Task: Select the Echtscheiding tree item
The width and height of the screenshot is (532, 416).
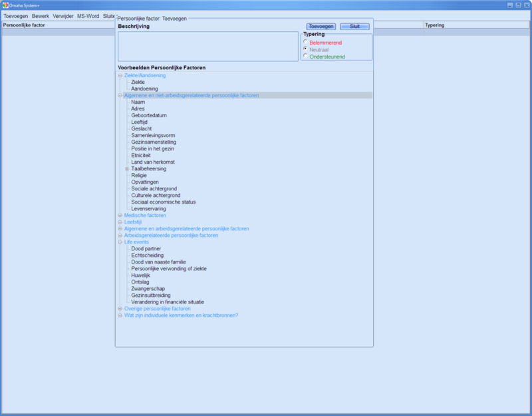Action: point(148,255)
